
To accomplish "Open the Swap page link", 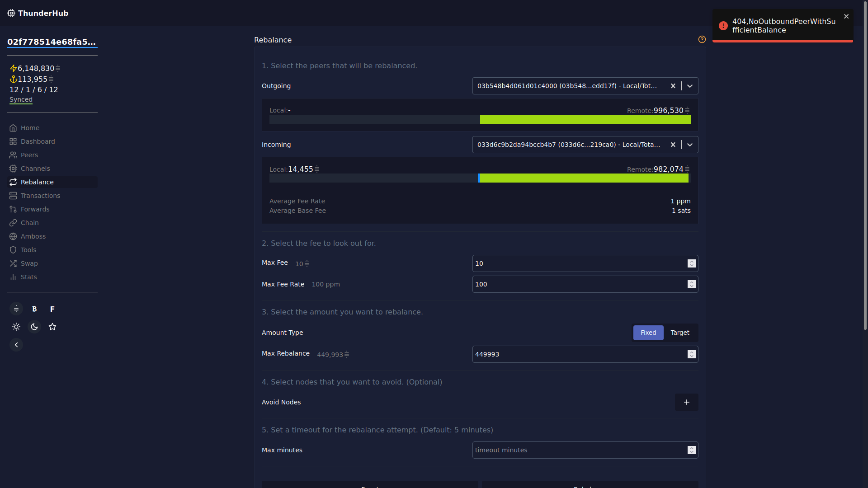I will pos(29,263).
